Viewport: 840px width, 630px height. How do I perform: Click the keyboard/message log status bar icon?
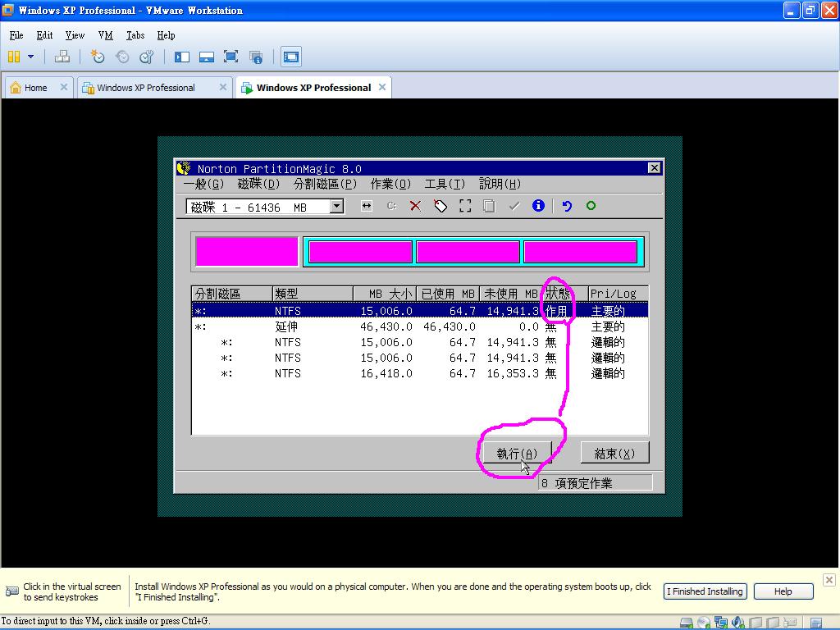pyautogui.click(x=790, y=623)
